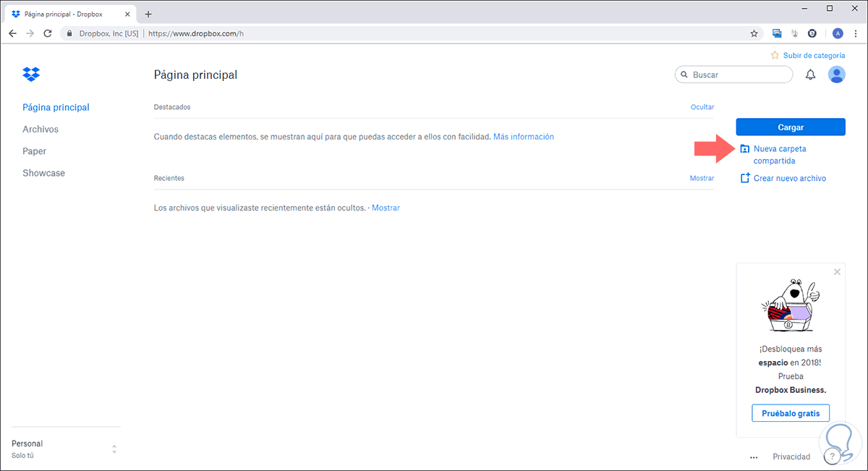This screenshot has height=471, width=868.
Task: Open the Chrome profile avatar
Action: coord(838,33)
